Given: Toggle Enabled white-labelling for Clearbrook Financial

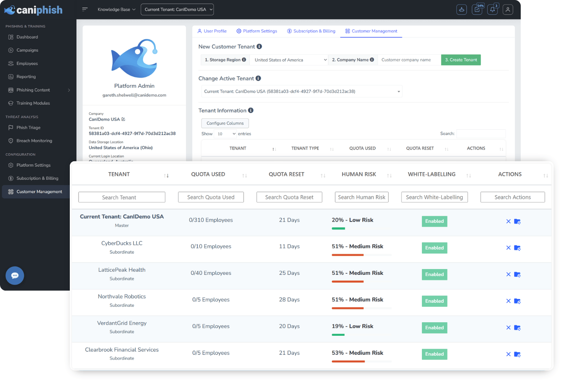Looking at the screenshot, I should click(434, 354).
